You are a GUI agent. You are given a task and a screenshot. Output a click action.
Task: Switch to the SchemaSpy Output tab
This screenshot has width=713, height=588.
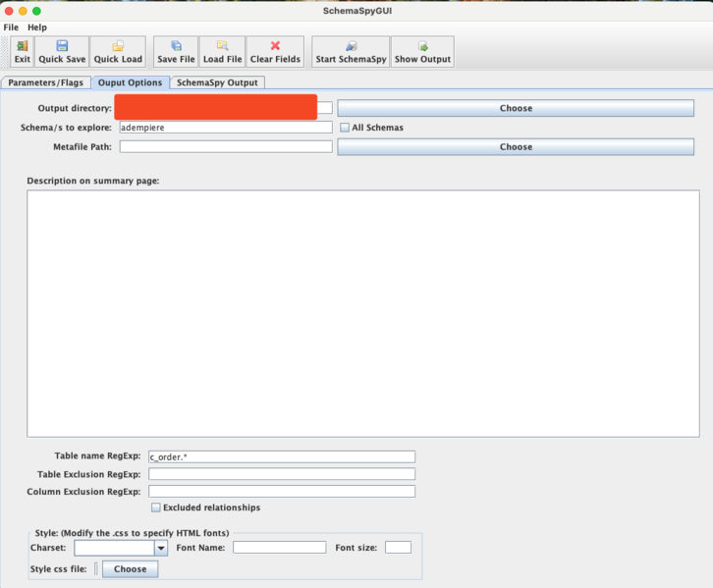point(217,82)
